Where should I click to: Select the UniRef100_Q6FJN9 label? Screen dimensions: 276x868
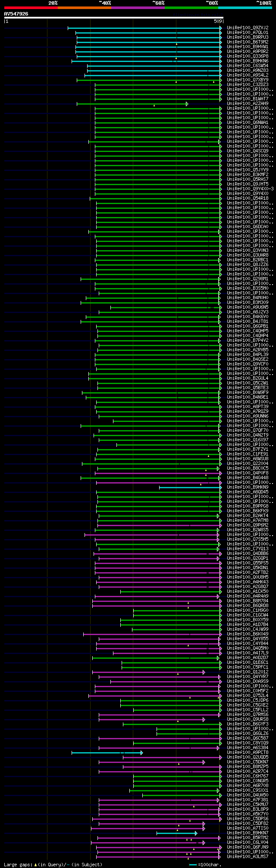pos(248,847)
